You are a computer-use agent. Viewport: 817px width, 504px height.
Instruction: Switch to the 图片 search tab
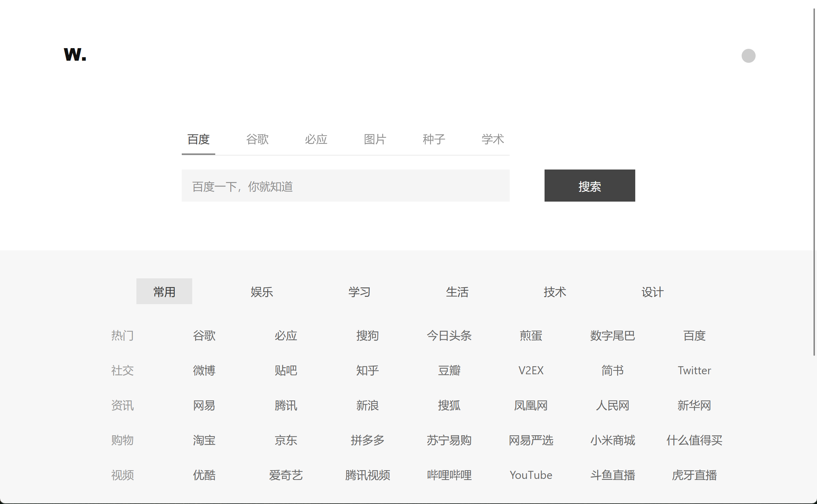point(375,140)
